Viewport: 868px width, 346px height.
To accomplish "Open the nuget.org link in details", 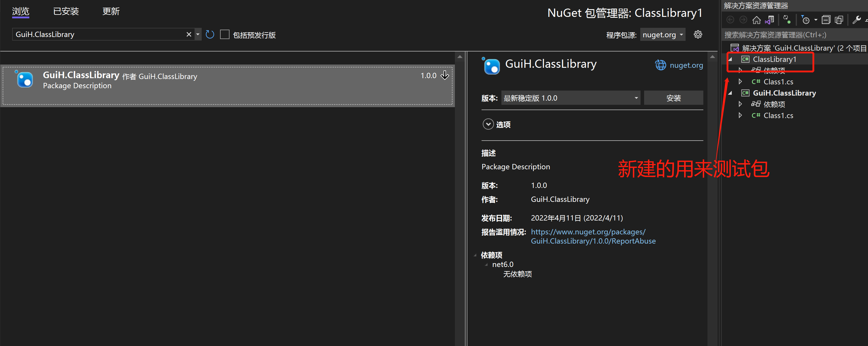I will [686, 65].
